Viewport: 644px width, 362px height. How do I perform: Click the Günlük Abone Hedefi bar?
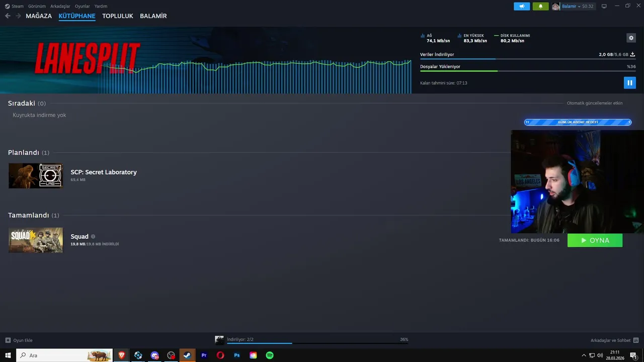tap(578, 122)
